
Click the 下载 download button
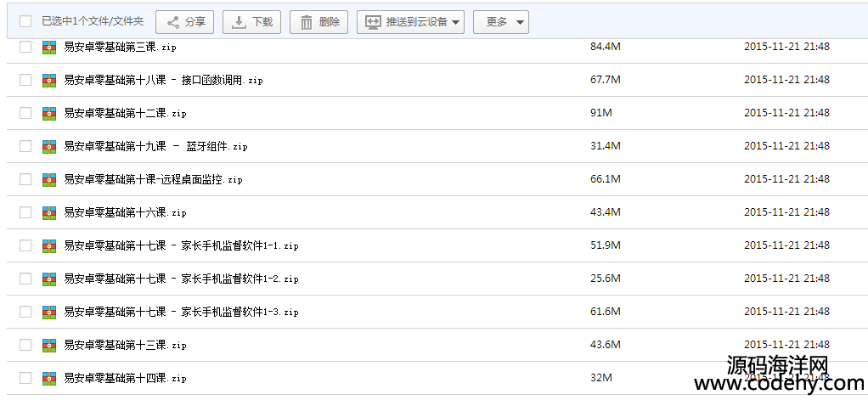pos(252,22)
